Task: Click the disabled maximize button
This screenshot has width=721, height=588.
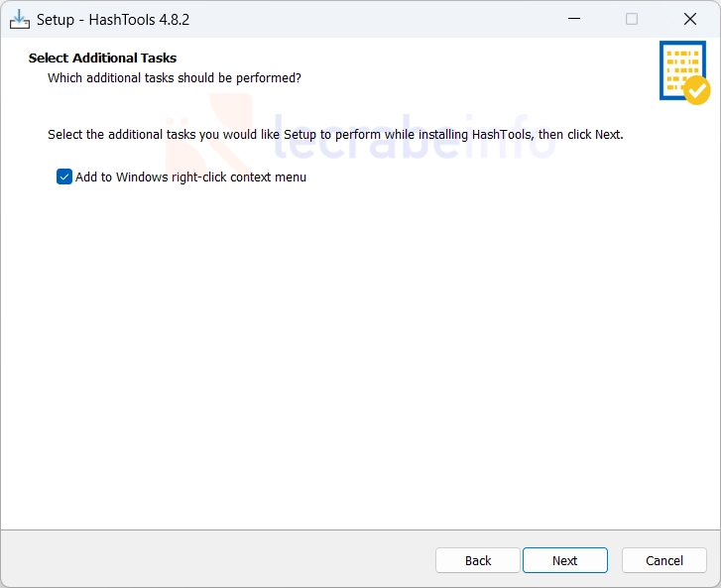Action: click(x=632, y=19)
